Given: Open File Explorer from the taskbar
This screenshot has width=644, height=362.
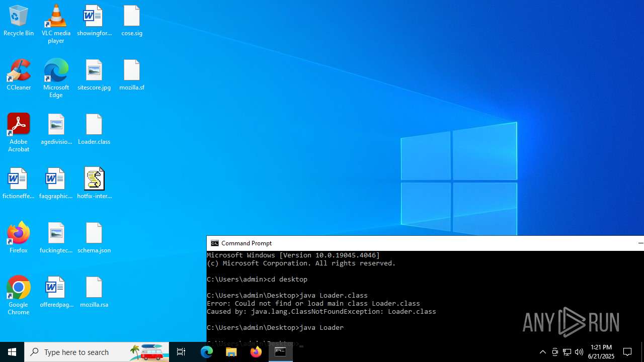Looking at the screenshot, I should coord(231,352).
